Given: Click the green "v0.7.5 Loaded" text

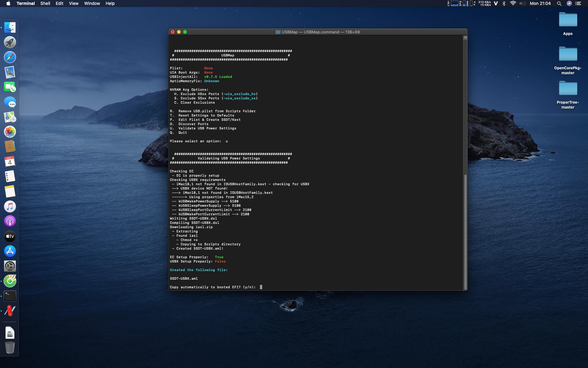Looking at the screenshot, I should tap(218, 77).
